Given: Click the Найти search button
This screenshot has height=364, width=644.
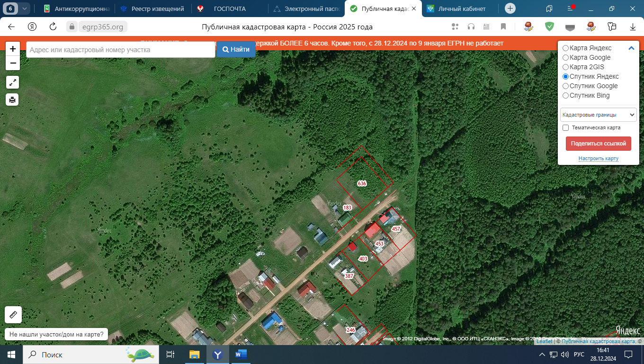Looking at the screenshot, I should pos(236,49).
